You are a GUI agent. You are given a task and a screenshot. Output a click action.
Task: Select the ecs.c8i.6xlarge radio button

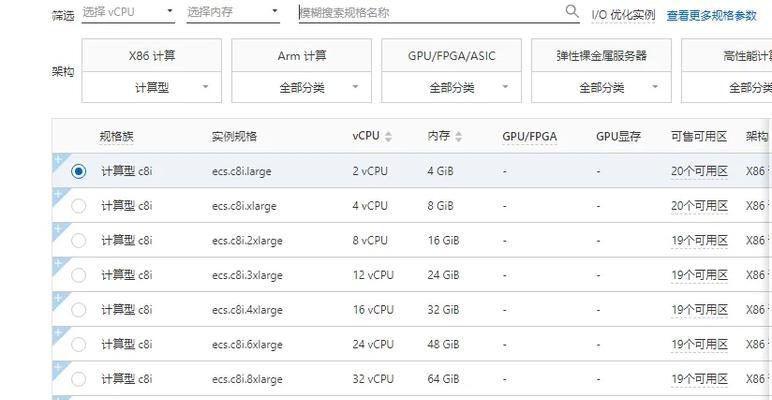pos(79,344)
